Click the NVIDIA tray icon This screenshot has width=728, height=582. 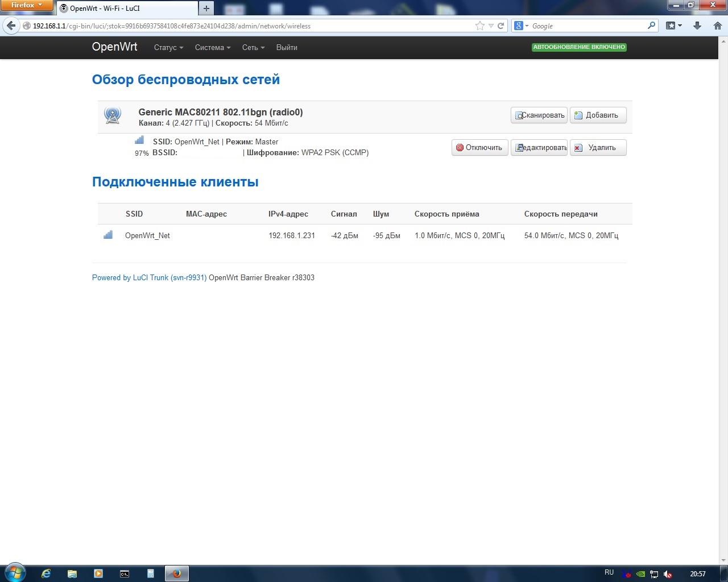pos(640,574)
